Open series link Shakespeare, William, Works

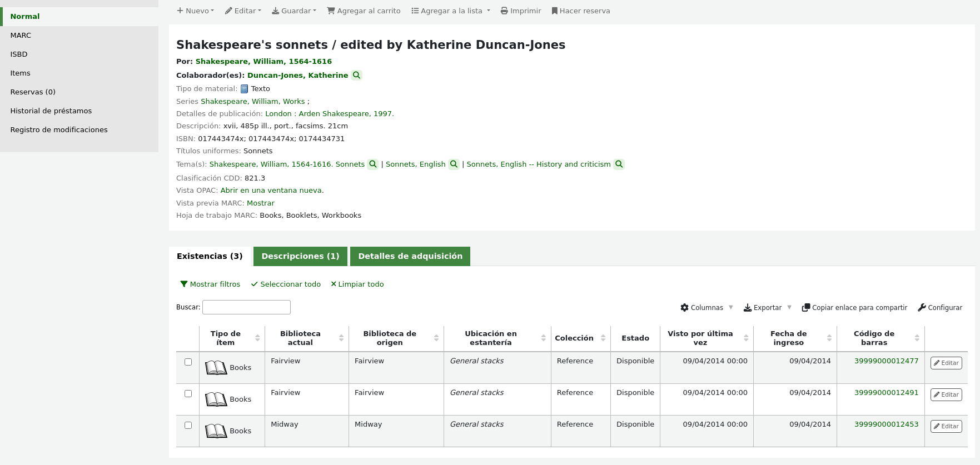[252, 101]
